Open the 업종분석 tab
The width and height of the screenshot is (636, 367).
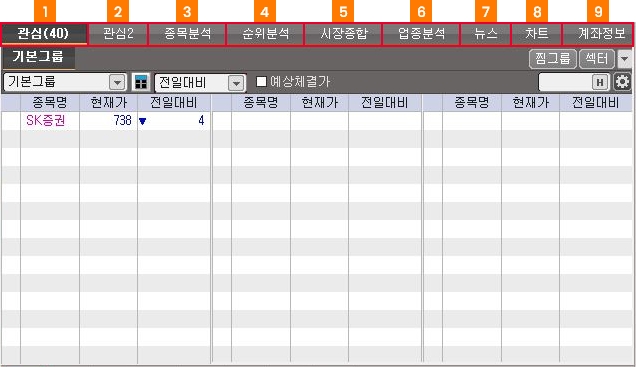tap(421, 34)
